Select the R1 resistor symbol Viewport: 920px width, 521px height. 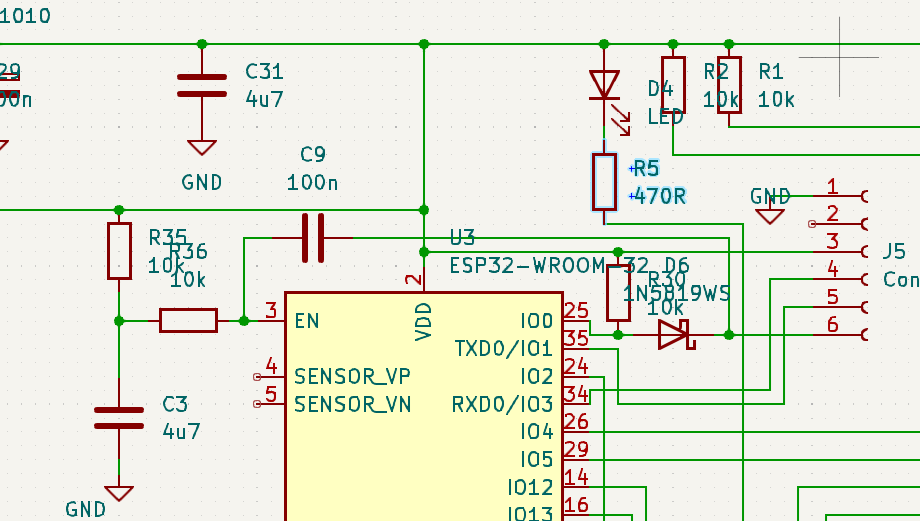point(729,85)
